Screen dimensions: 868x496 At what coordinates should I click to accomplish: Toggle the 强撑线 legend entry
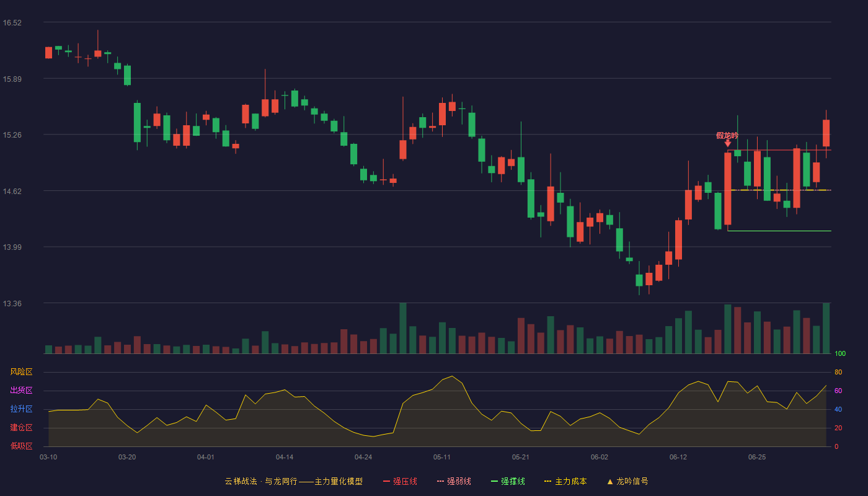508,481
